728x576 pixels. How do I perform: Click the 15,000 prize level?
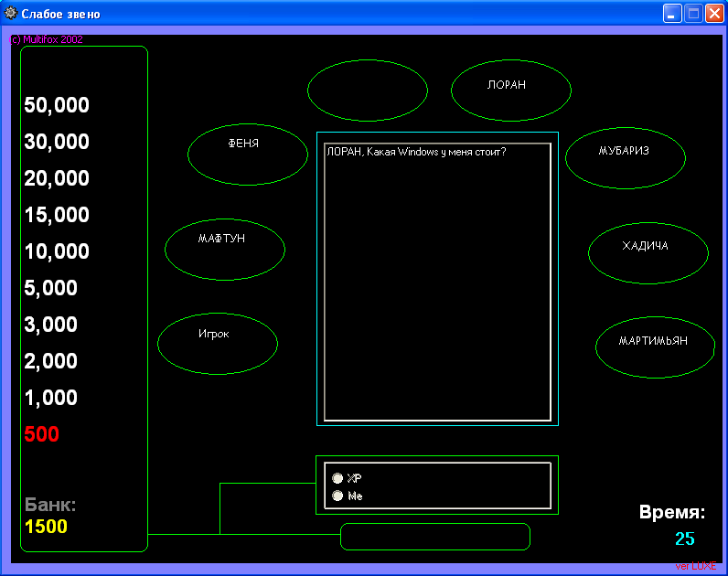click(57, 215)
